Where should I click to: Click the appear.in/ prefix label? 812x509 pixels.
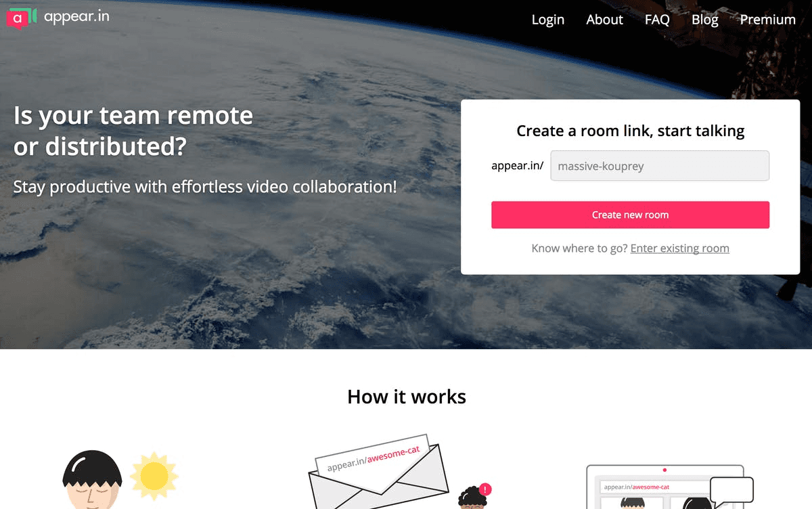pos(517,165)
